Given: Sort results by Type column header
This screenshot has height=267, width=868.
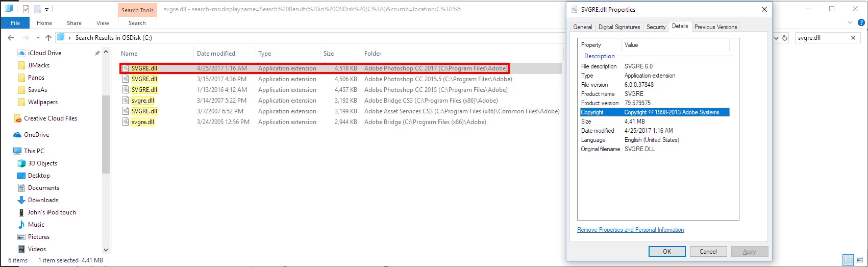Looking at the screenshot, I should (x=287, y=54).
